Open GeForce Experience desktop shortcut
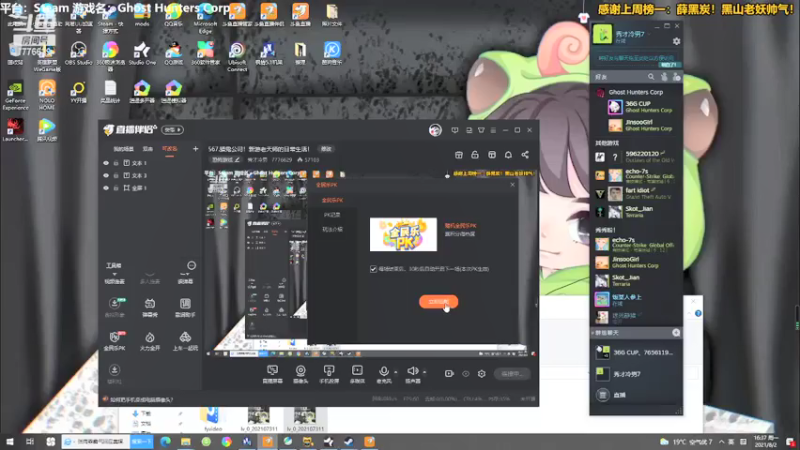The width and height of the screenshot is (800, 450). click(15, 95)
